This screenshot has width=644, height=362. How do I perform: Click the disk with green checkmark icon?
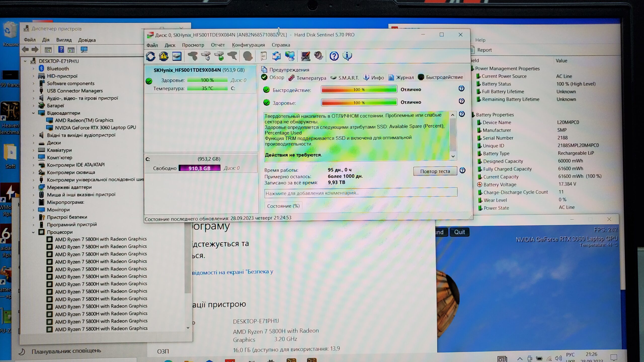click(219, 56)
